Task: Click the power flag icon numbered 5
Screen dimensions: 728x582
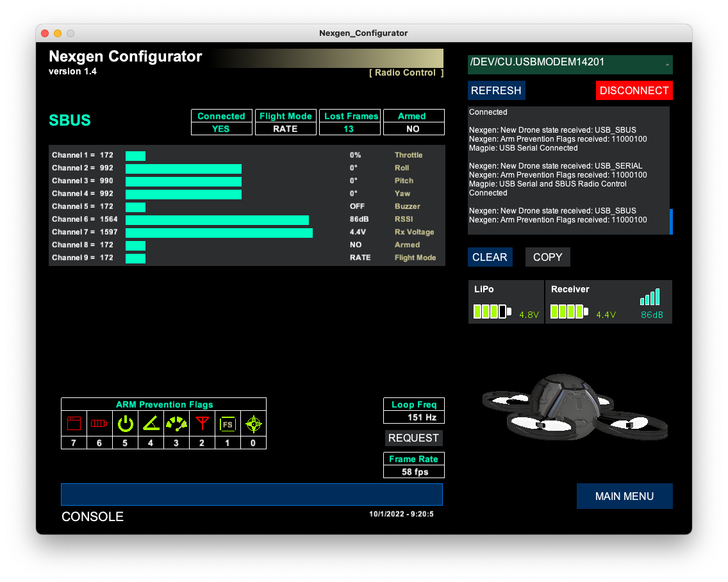Action: pos(125,423)
